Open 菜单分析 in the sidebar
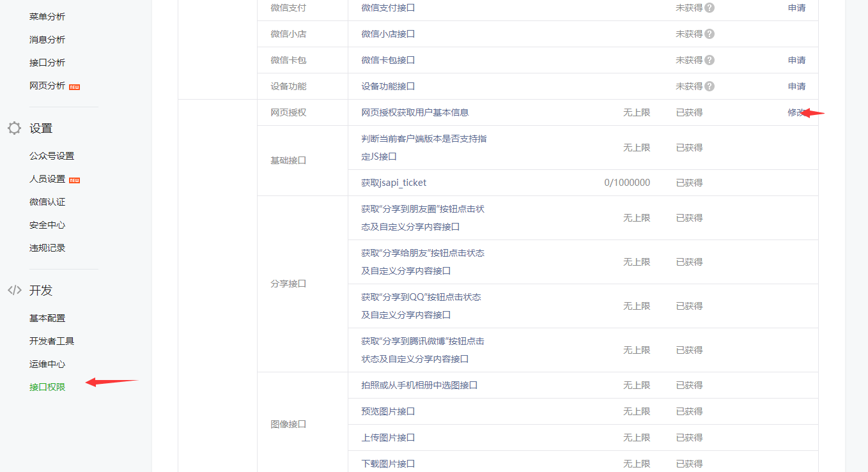 click(47, 17)
